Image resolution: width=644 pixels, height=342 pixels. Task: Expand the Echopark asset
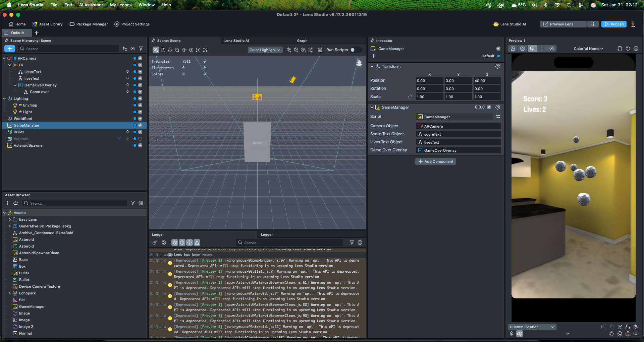pos(10,293)
